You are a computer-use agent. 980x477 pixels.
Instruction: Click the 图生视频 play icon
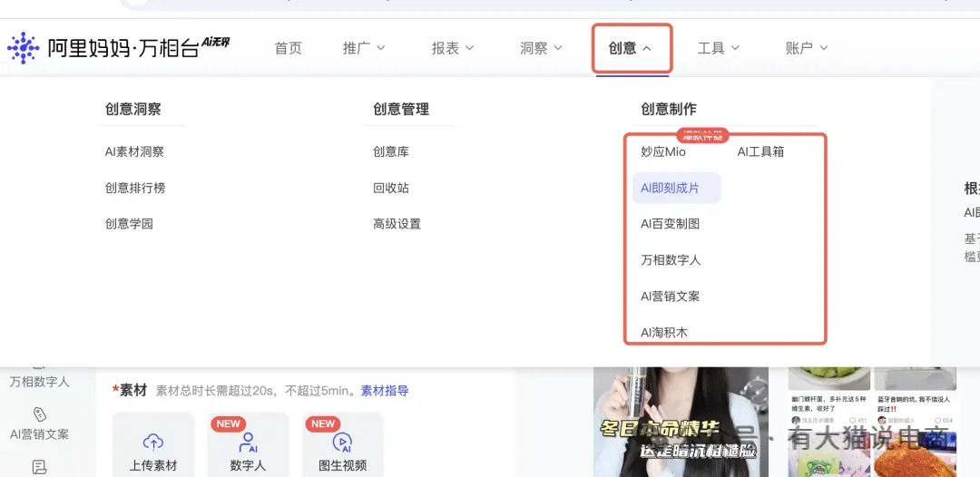[342, 442]
